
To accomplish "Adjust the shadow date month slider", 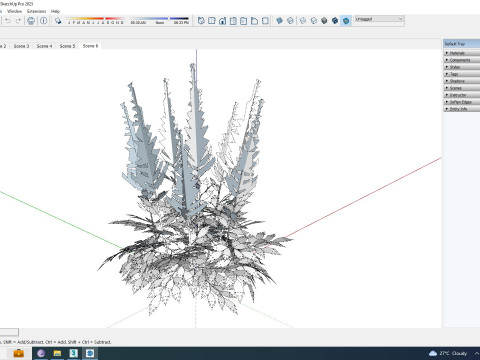I will pyautogui.click(x=95, y=19).
